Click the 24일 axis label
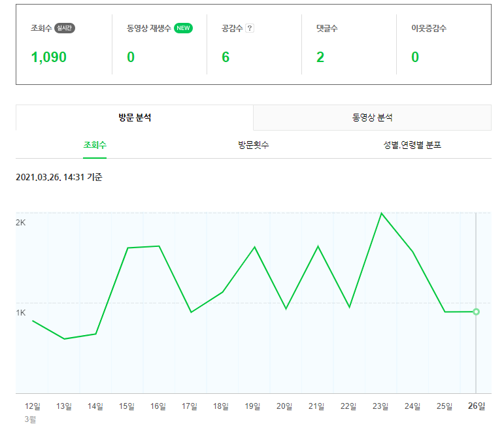The height and width of the screenshot is (437, 504). (x=412, y=406)
